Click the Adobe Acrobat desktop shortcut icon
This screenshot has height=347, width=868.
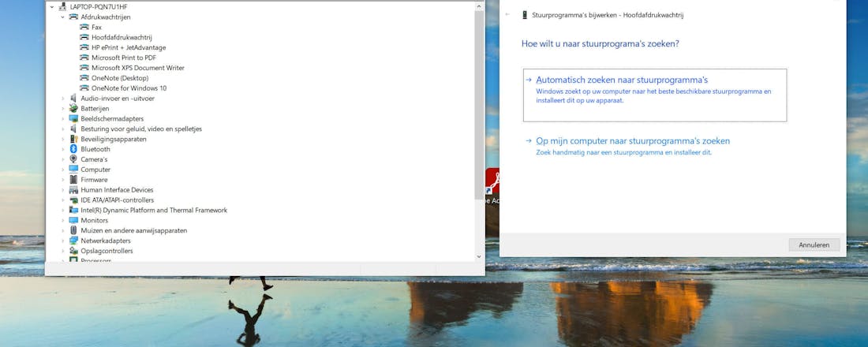[x=492, y=181]
